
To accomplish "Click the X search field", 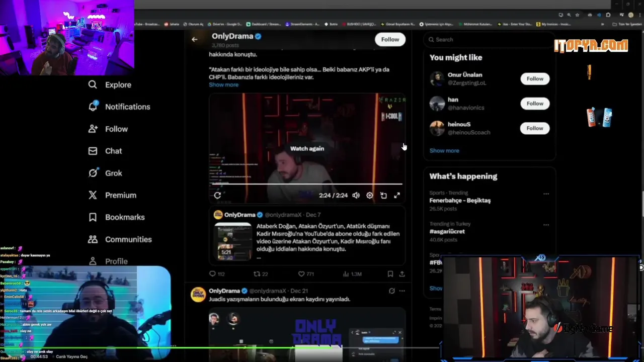I will [x=489, y=39].
